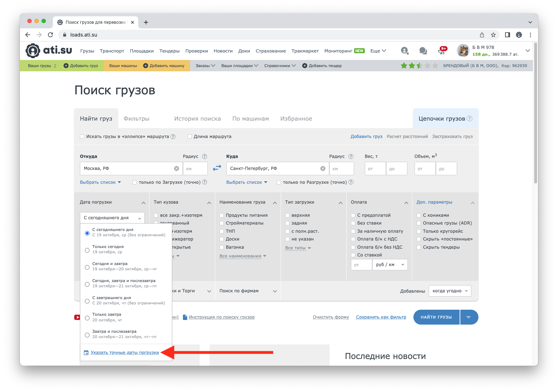Open the user profile icon in header
The width and height of the screenshot is (558, 392).
tap(405, 51)
